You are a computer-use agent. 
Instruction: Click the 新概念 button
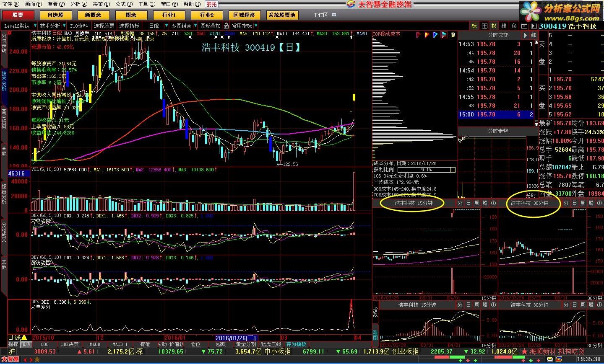tap(93, 15)
